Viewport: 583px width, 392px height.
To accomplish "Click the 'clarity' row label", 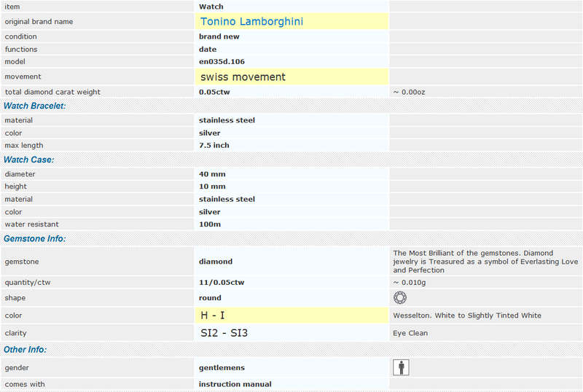I will click(x=15, y=333).
